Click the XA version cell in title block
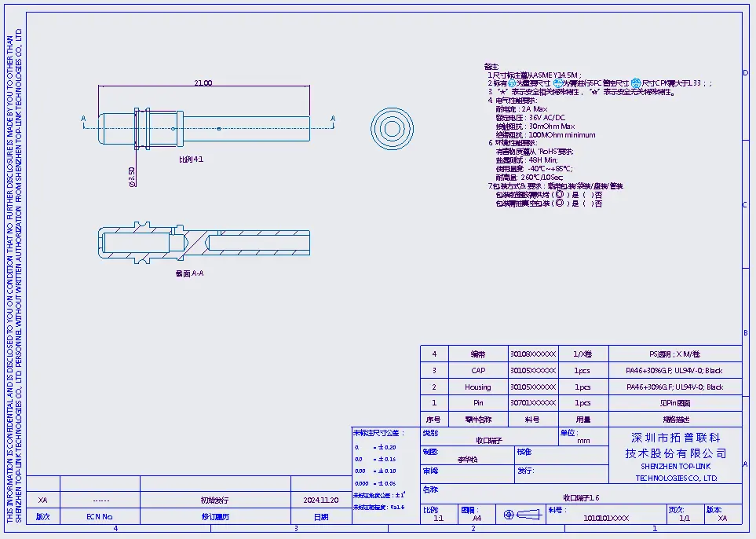 pyautogui.click(x=721, y=519)
